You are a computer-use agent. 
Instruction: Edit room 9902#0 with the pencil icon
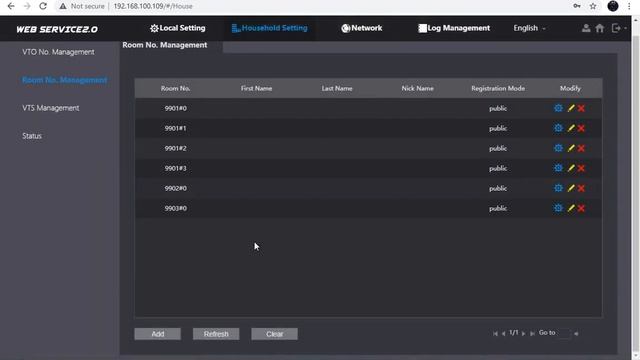[571, 188]
